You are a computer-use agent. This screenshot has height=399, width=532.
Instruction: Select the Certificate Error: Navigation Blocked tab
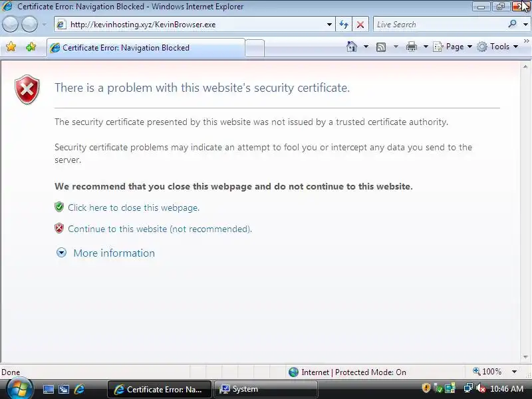(x=146, y=48)
